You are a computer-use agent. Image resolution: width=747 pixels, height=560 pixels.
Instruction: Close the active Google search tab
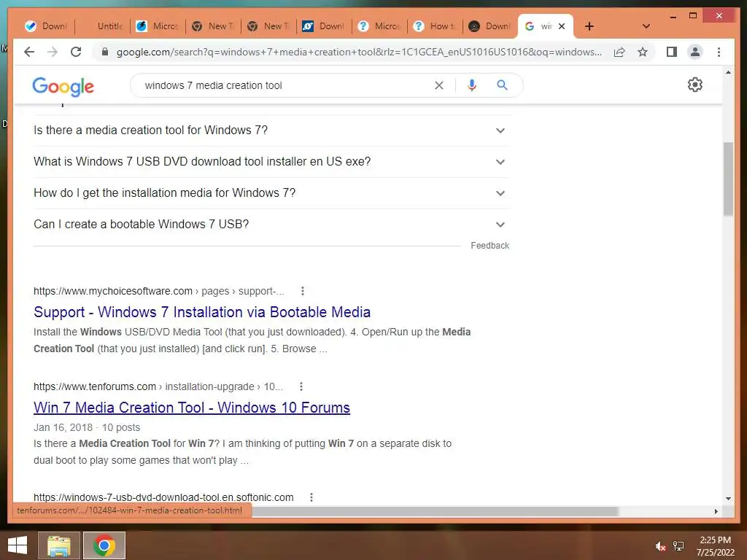point(562,27)
